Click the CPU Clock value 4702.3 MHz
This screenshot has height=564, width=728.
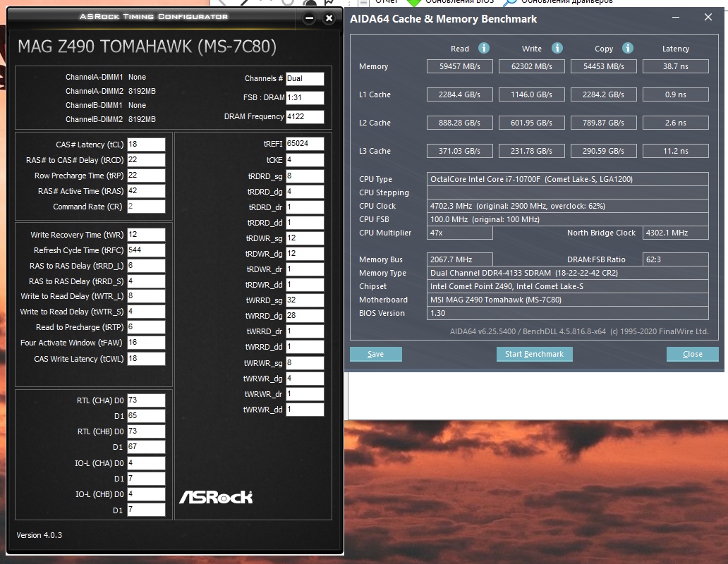567,206
